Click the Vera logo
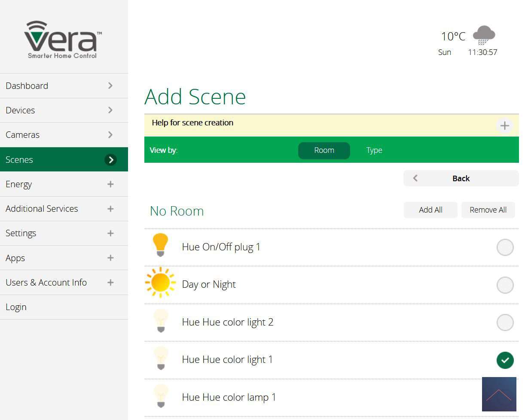The height and width of the screenshot is (420, 525). click(63, 40)
